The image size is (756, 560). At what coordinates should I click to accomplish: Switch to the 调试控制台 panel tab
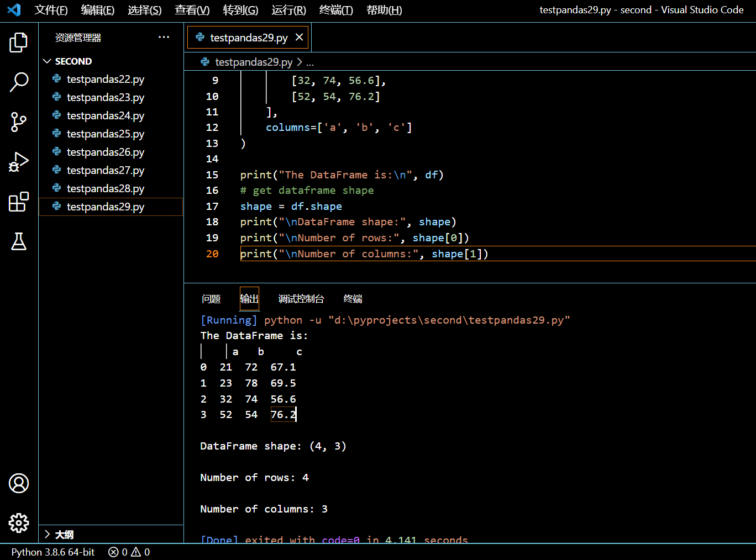pos(301,299)
